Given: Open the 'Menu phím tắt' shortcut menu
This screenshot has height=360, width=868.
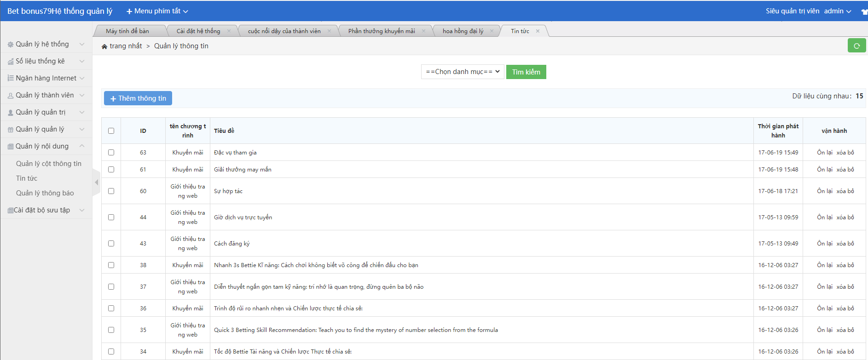Looking at the screenshot, I should tap(157, 11).
